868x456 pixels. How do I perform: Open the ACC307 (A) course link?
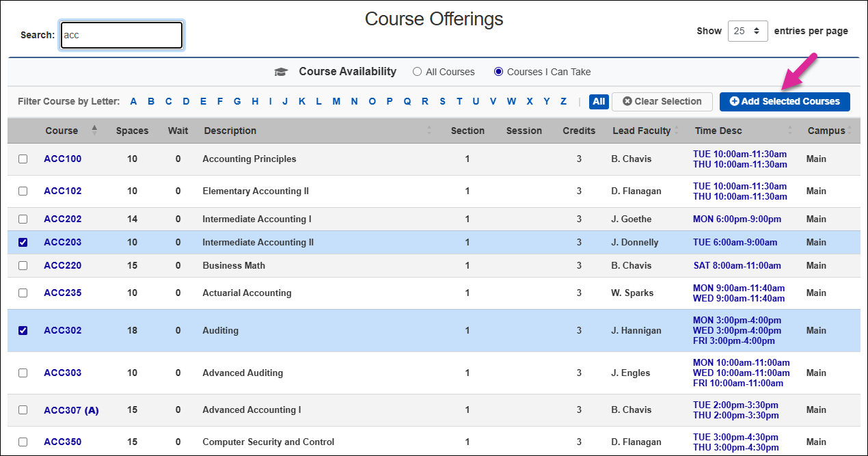coord(72,410)
